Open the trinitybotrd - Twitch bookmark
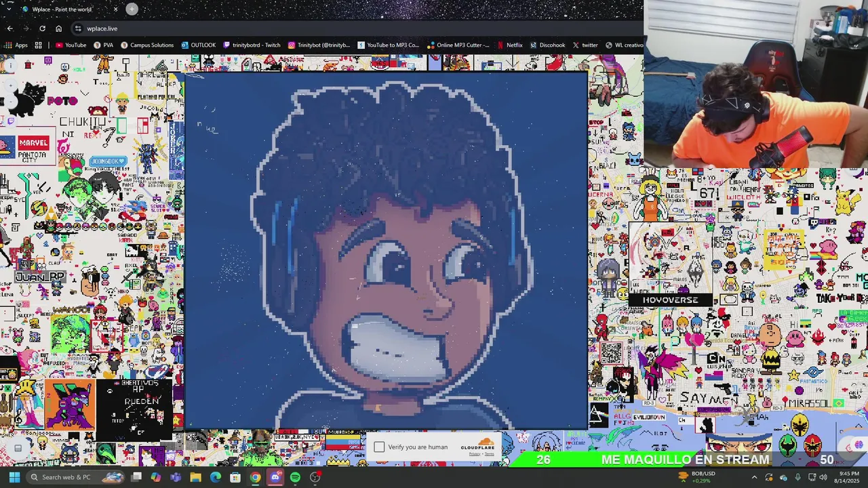 [x=251, y=45]
